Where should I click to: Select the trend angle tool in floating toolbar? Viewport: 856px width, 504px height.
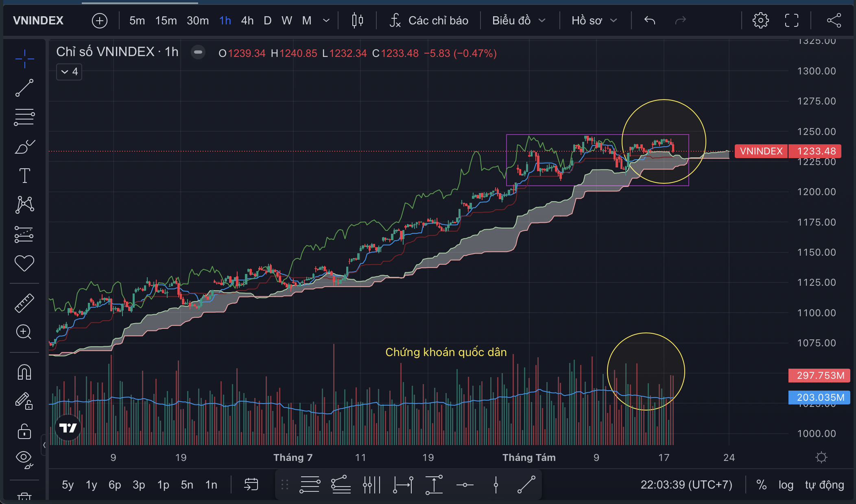341,484
